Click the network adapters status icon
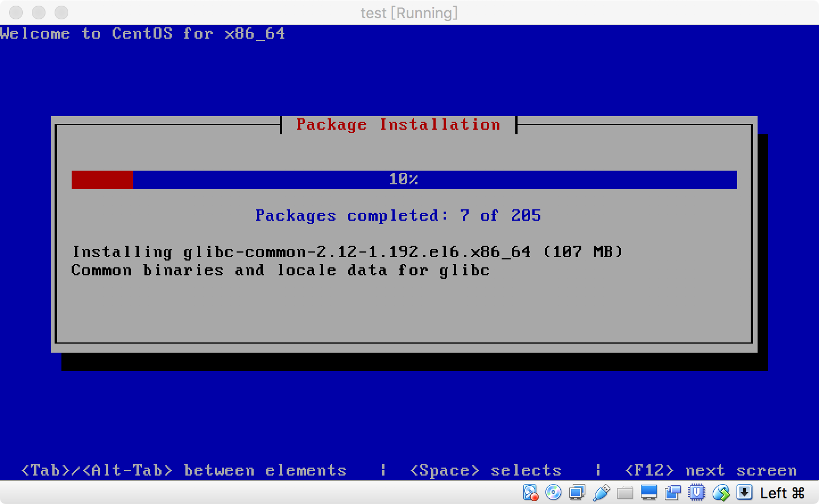The image size is (819, 504). point(577,493)
